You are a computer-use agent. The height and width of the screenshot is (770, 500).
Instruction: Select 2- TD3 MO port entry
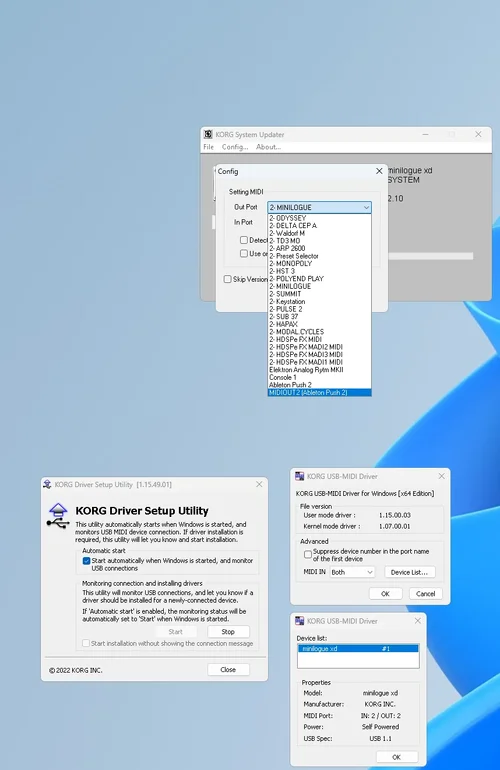(x=319, y=241)
